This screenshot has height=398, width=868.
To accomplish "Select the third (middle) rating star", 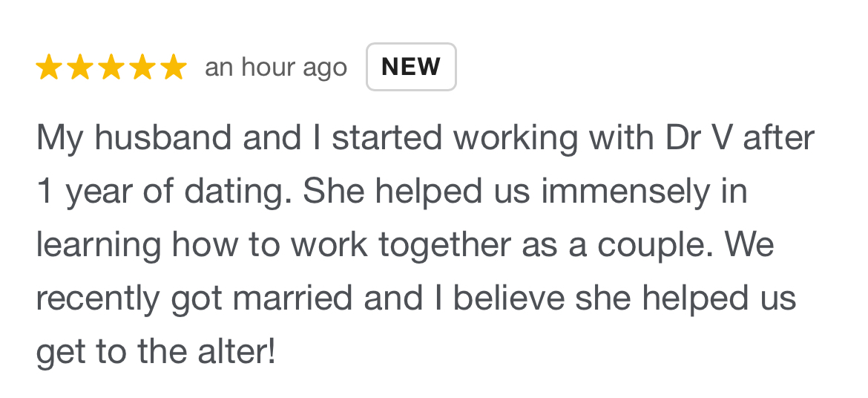I will coord(111,67).
